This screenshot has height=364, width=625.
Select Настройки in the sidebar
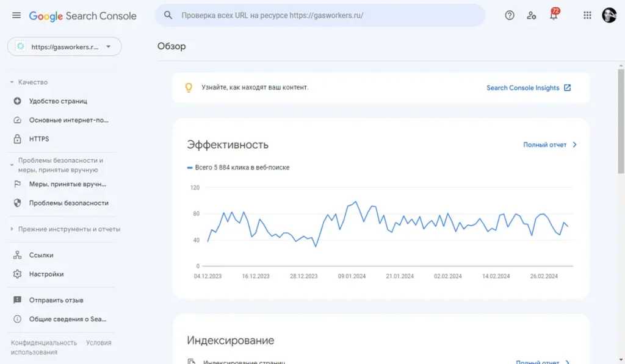(46, 274)
